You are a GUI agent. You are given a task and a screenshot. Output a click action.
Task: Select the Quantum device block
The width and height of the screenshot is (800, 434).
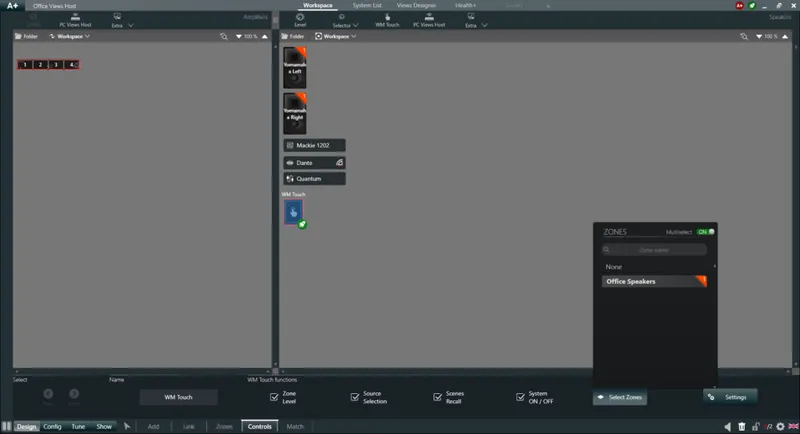coord(314,178)
